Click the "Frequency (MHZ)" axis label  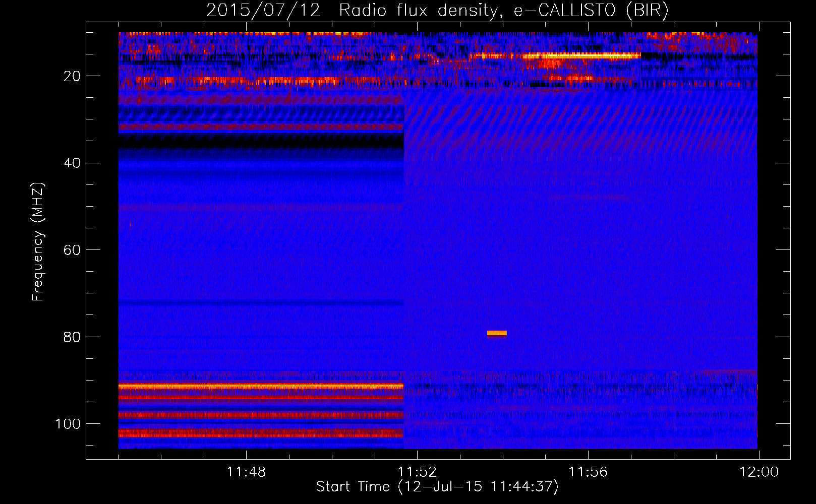[38, 242]
